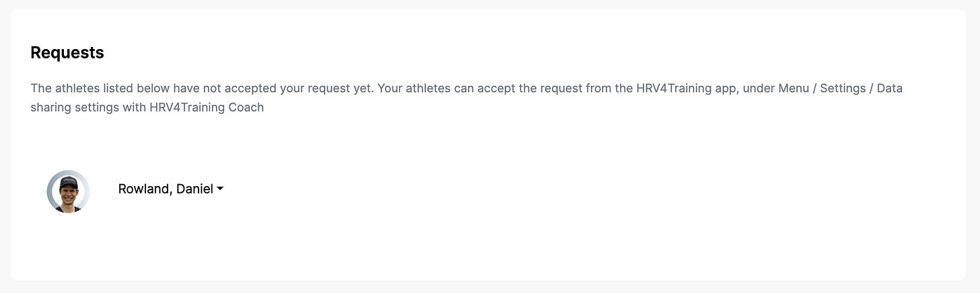980x293 pixels.
Task: Open Daniel Rowland's profile avatar
Action: point(68,192)
